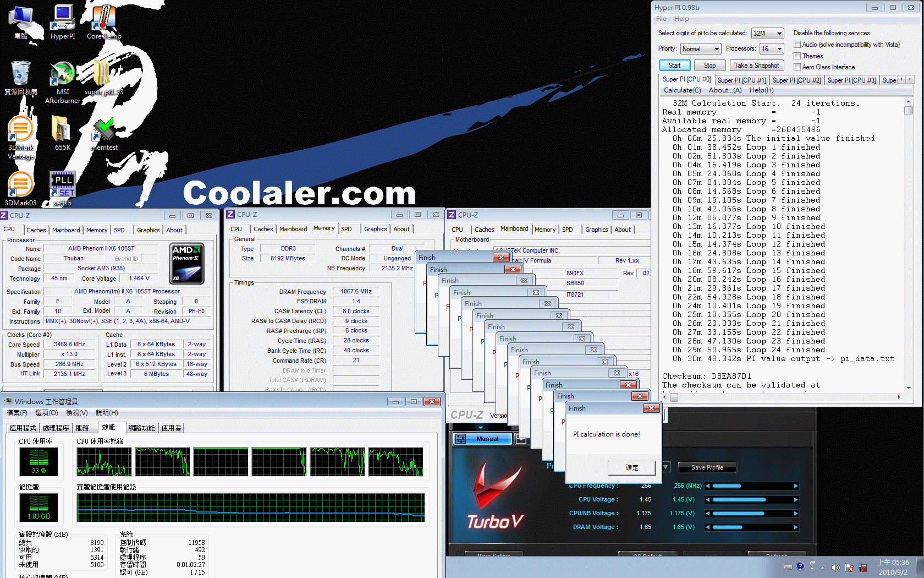This screenshot has width=924, height=578.
Task: Open the 檢視(V) menu in Task Manager
Action: point(77,413)
